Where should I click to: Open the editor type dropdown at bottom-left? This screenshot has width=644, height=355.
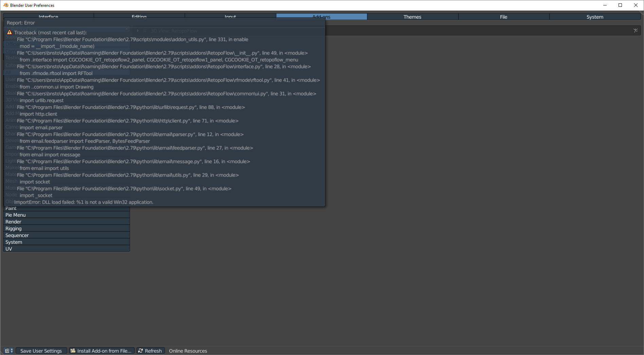tap(12, 351)
